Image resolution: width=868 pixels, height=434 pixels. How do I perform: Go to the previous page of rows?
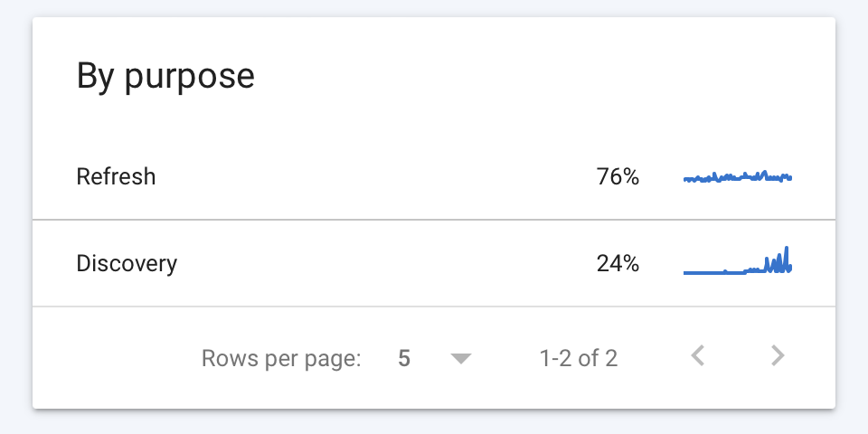[x=698, y=356]
